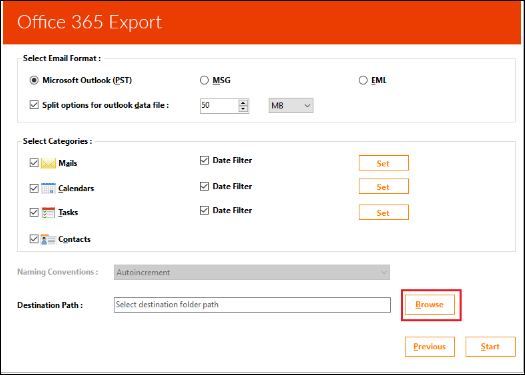Viewport: 525px width, 375px height.
Task: Set the date filter for Calendars
Action: click(x=384, y=186)
